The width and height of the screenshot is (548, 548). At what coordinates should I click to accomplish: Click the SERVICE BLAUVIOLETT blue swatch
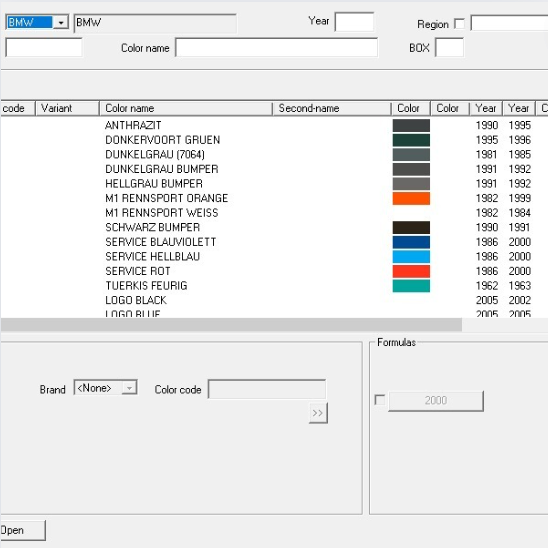coord(411,242)
